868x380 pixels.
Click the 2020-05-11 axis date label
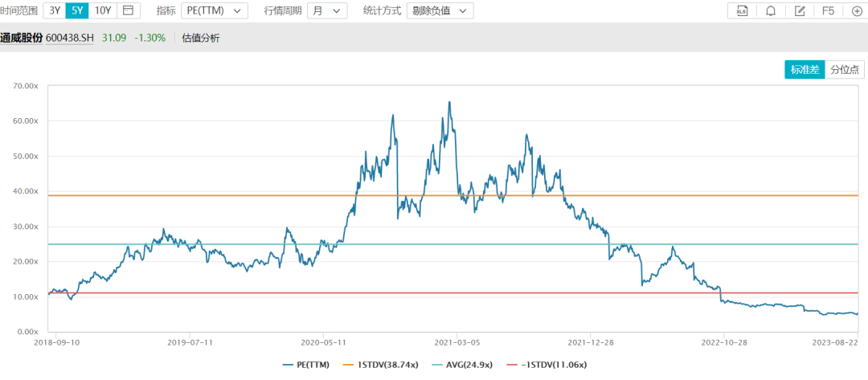(323, 342)
